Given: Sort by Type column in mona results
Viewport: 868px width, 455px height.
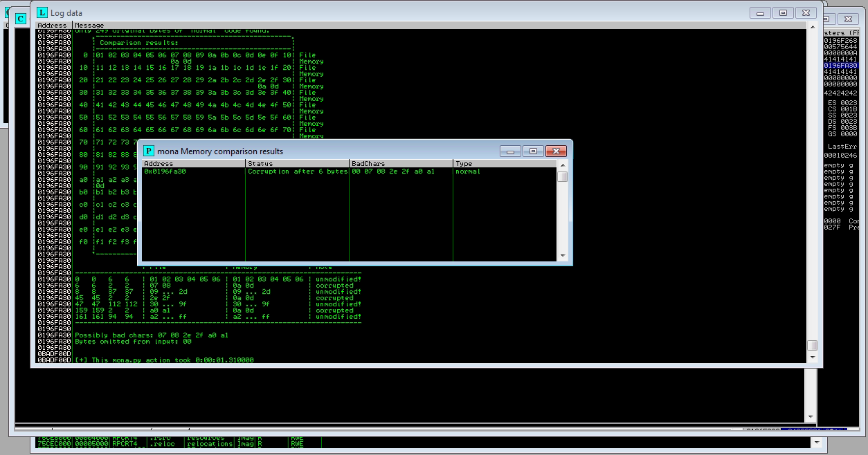Looking at the screenshot, I should 505,164.
